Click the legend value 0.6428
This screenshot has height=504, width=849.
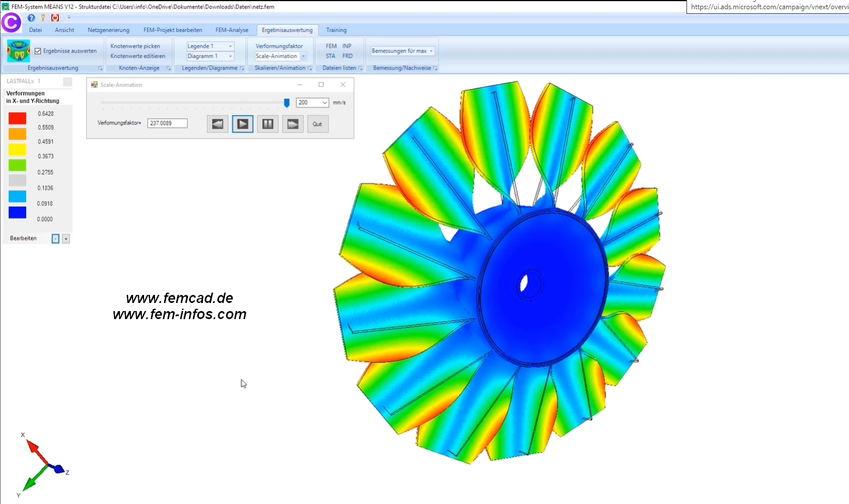[x=46, y=114]
